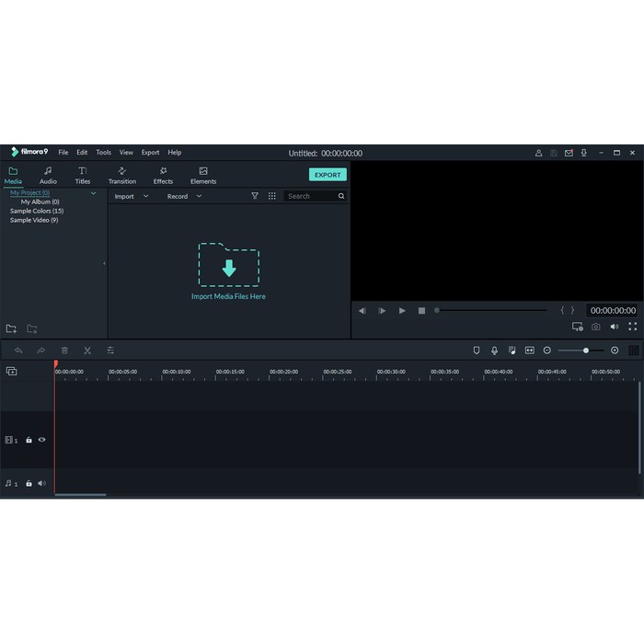Hide video track 1 using eye icon
This screenshot has width=644, height=644.
[41, 440]
